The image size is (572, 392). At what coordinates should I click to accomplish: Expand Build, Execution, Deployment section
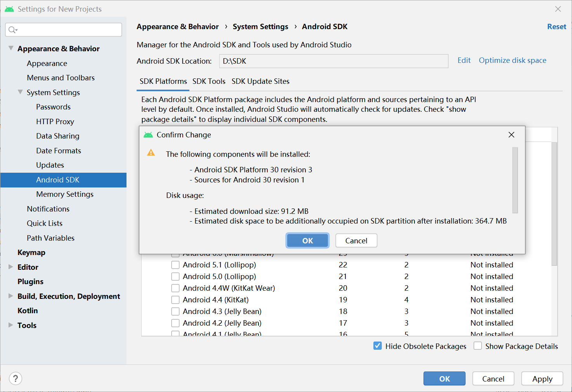click(11, 296)
